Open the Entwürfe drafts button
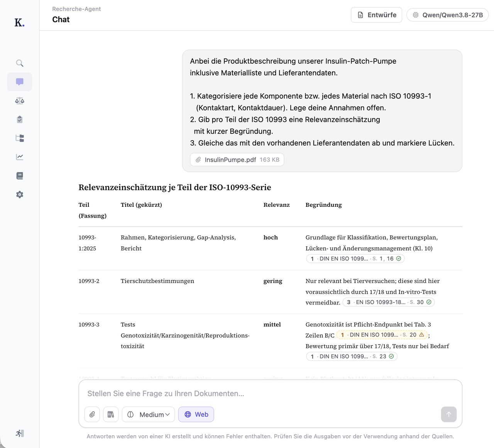This screenshot has height=448, width=494. (x=376, y=15)
